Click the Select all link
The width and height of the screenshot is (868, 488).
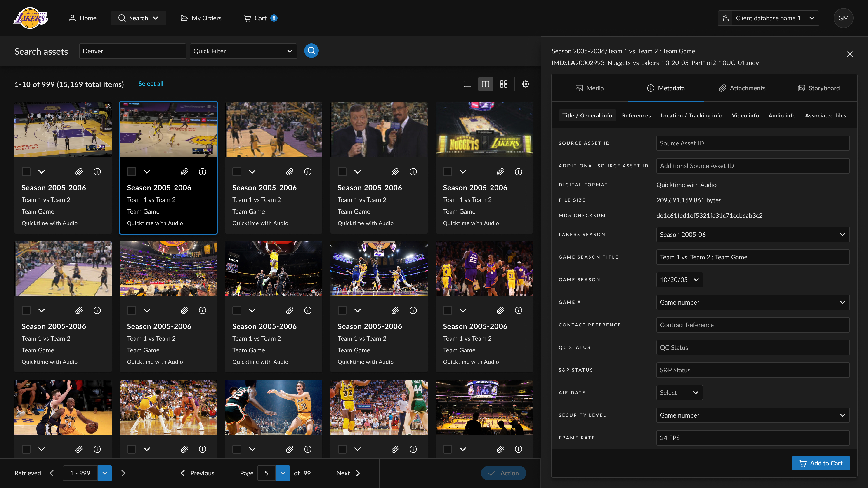point(151,84)
